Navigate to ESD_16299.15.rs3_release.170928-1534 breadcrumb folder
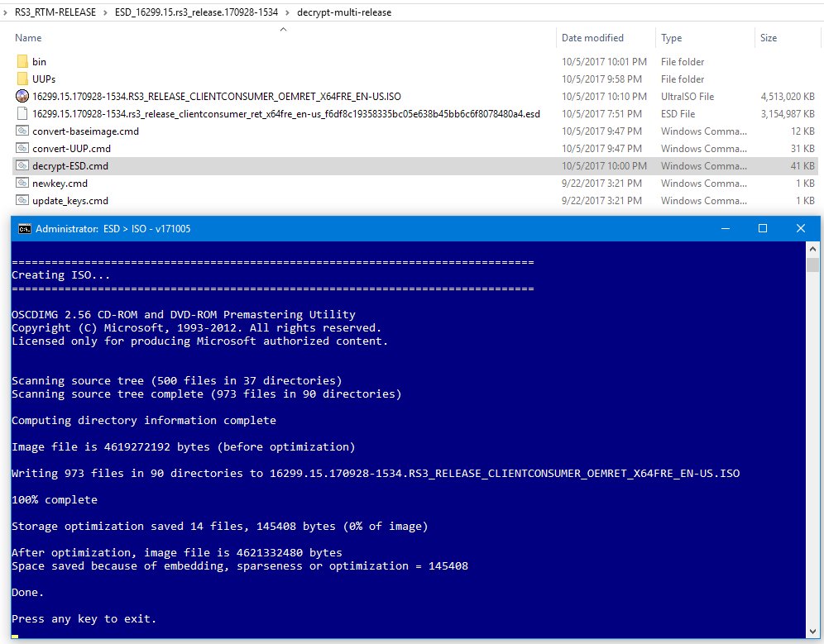This screenshot has width=824, height=644. click(x=197, y=12)
